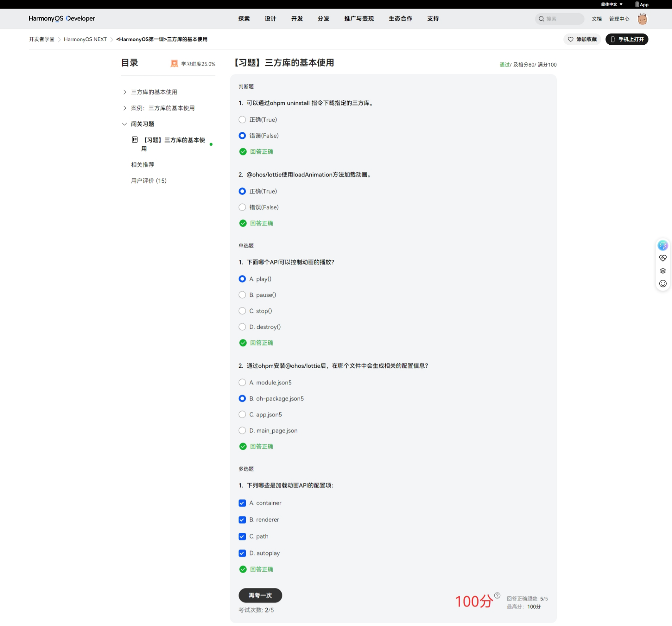The height and width of the screenshot is (626, 672).
Task: Click 回答正确题数: 5/5 text
Action: [527, 599]
